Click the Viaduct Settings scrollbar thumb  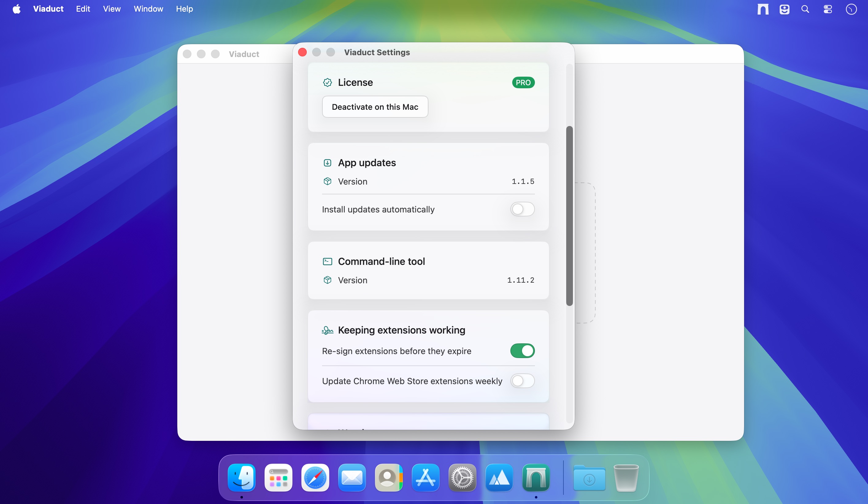click(569, 216)
